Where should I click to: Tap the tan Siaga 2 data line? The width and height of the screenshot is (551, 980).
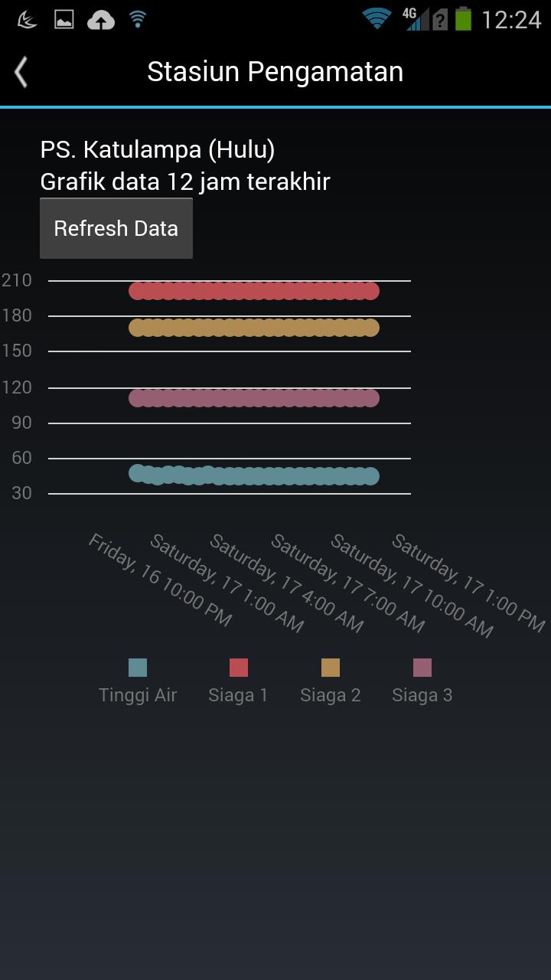click(254, 328)
